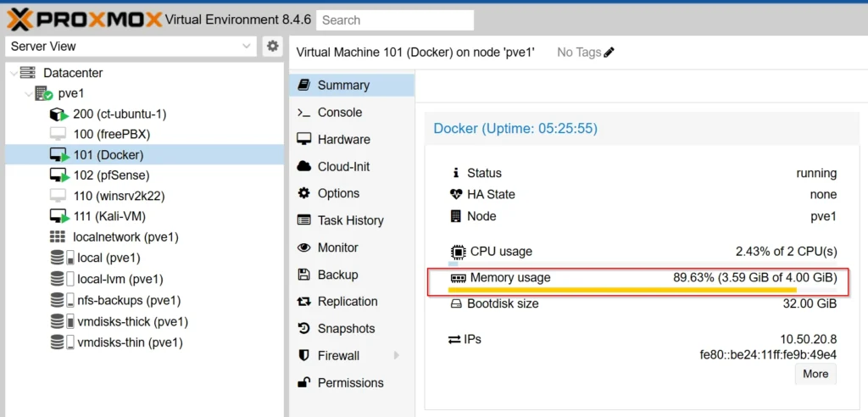
Task: Click the Backup floppy disk icon
Action: point(304,274)
